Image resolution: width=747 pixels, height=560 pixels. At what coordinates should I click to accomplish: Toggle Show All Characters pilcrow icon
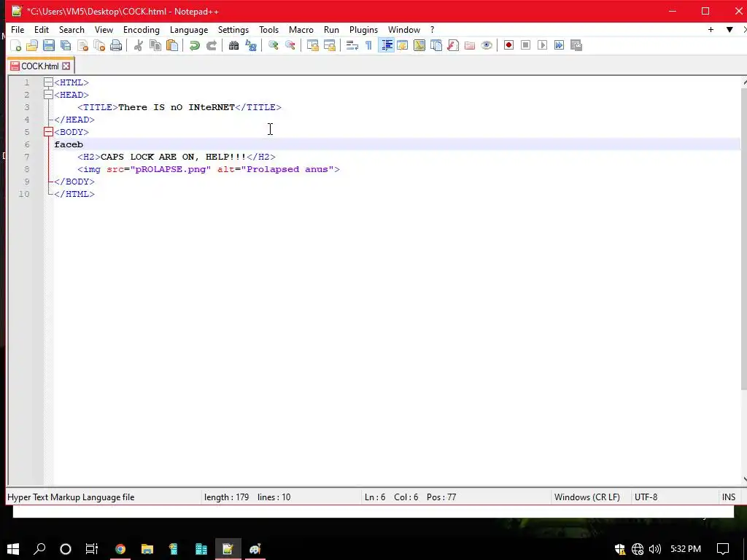click(368, 45)
